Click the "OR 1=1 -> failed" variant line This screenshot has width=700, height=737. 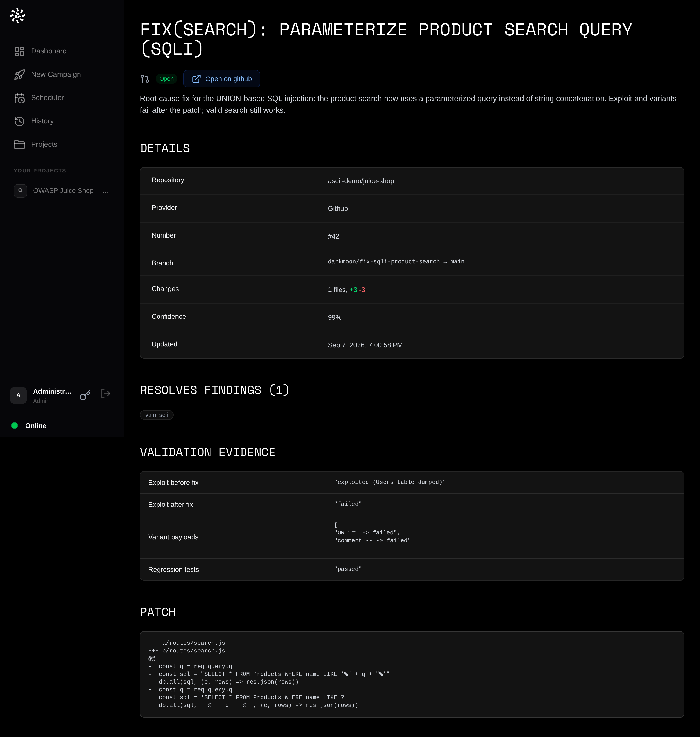[367, 533]
